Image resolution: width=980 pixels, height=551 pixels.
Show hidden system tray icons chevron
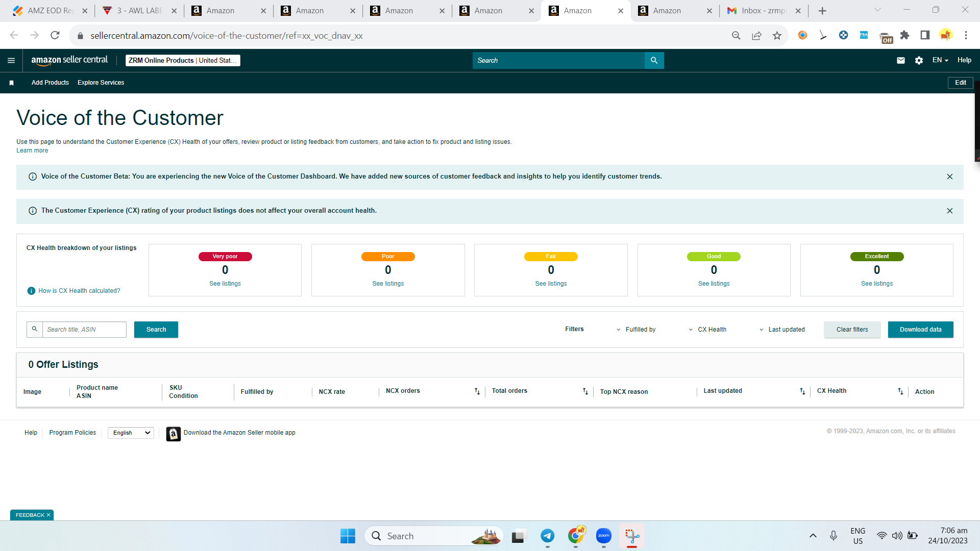click(x=813, y=536)
